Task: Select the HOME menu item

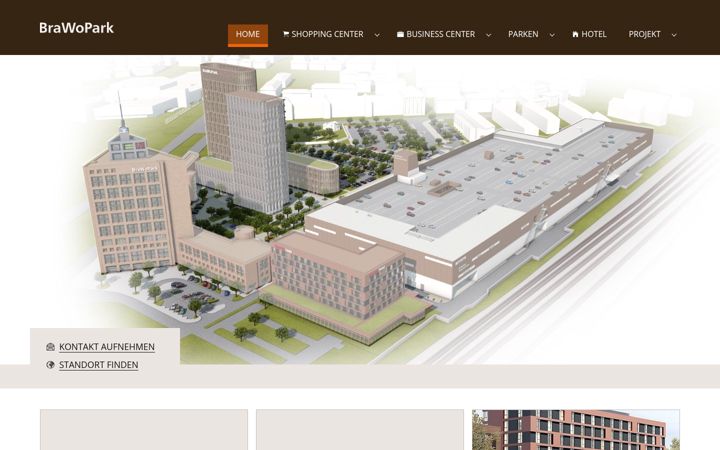Action: point(248,34)
